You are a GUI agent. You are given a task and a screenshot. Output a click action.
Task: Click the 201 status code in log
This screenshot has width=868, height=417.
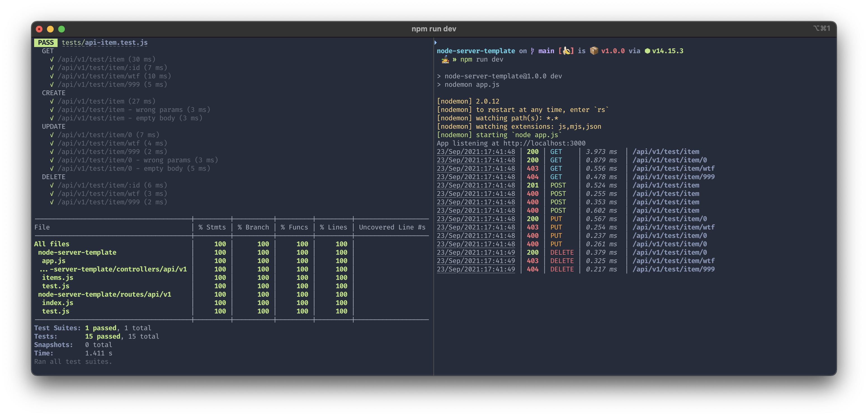click(x=532, y=185)
